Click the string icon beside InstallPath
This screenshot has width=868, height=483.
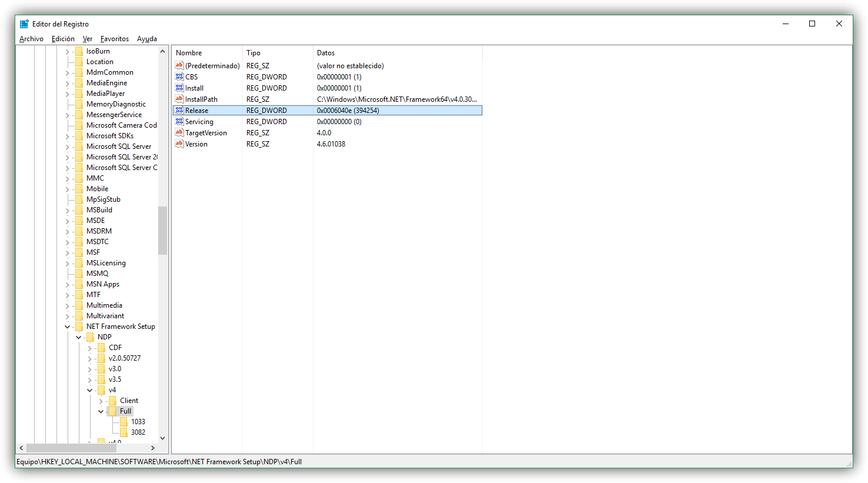[179, 99]
